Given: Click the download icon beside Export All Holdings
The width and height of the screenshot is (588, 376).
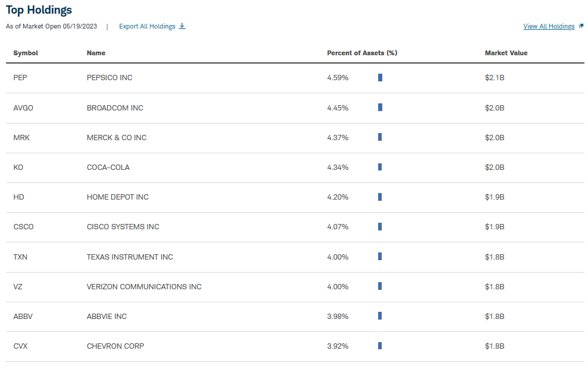Looking at the screenshot, I should click(x=183, y=26).
